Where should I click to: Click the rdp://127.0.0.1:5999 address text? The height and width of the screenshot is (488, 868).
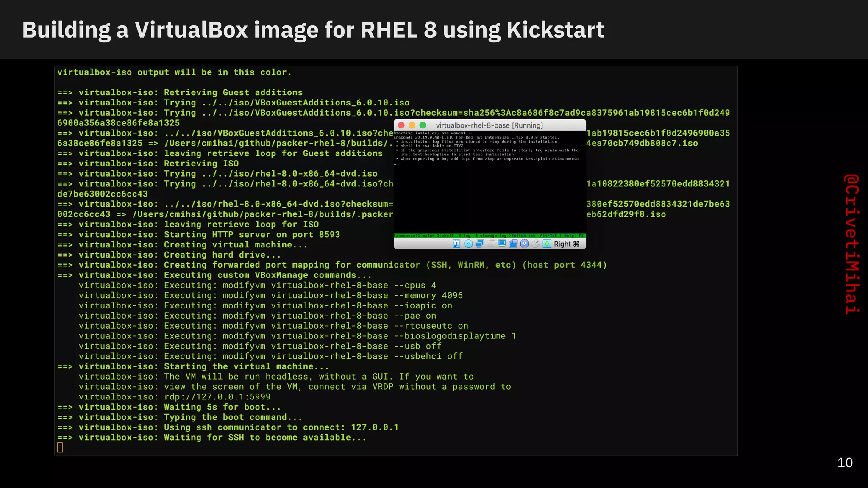[217, 397]
